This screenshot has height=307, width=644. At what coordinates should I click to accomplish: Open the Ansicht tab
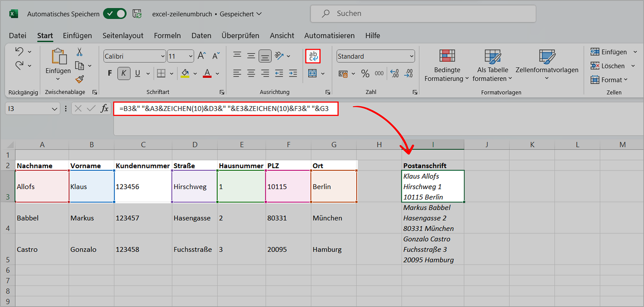tap(282, 36)
